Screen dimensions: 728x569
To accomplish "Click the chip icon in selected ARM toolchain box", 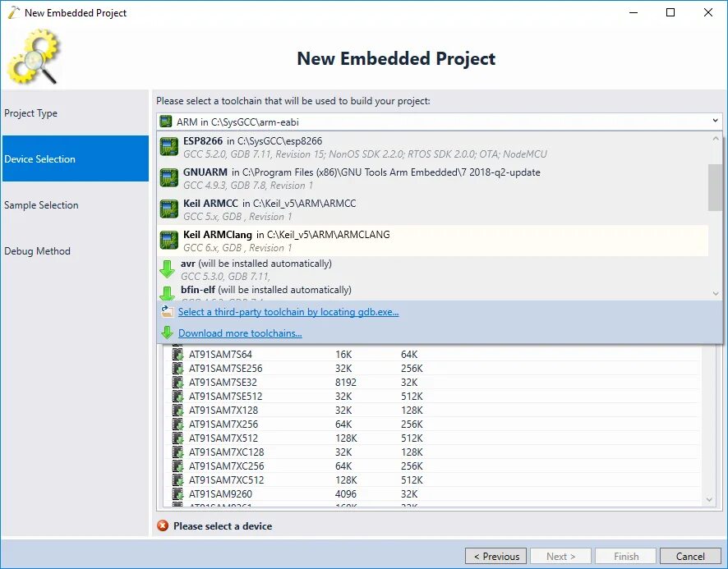I will (x=166, y=122).
